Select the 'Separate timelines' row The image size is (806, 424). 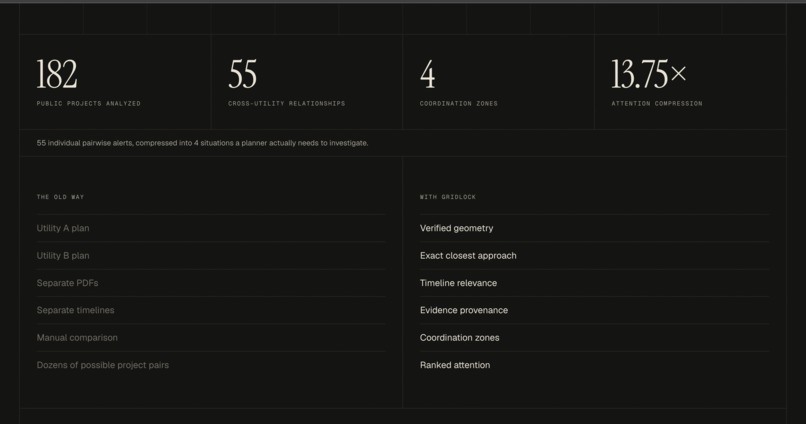point(211,310)
